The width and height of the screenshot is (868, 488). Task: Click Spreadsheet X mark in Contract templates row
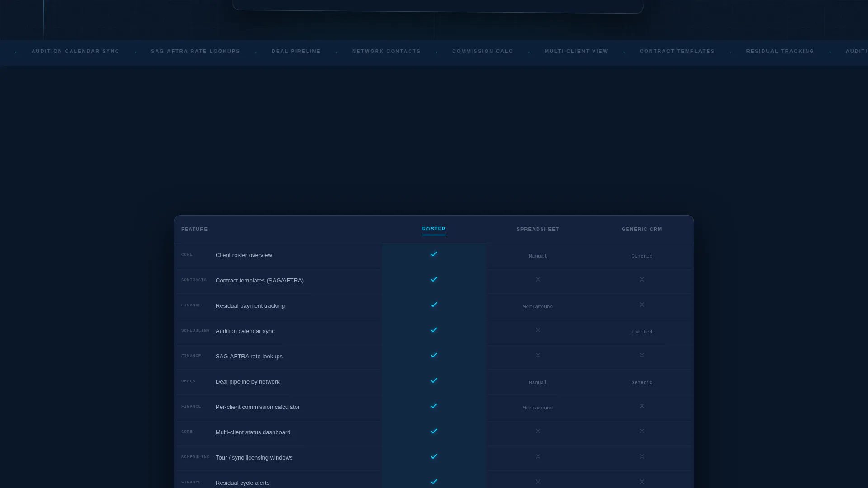click(538, 279)
